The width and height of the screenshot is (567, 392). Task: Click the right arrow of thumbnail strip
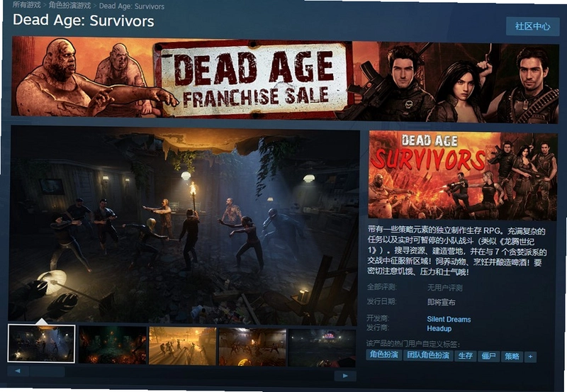[x=345, y=376]
